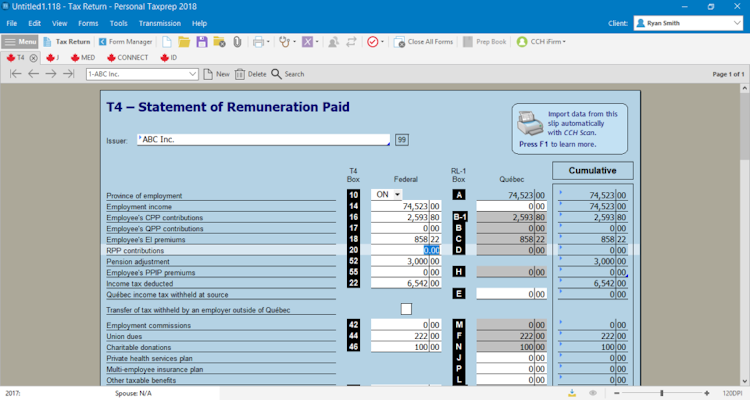750x400 pixels.
Task: Create a new blank file from toolbar
Action: 166,42
